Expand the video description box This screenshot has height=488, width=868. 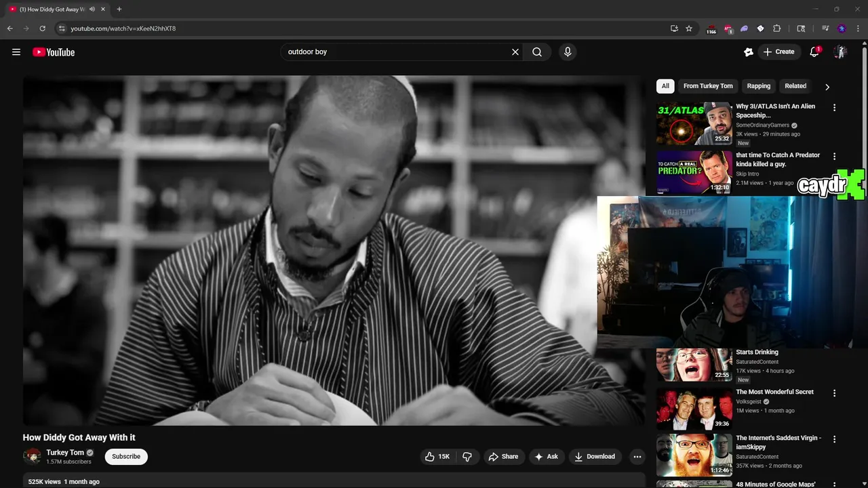click(334, 481)
